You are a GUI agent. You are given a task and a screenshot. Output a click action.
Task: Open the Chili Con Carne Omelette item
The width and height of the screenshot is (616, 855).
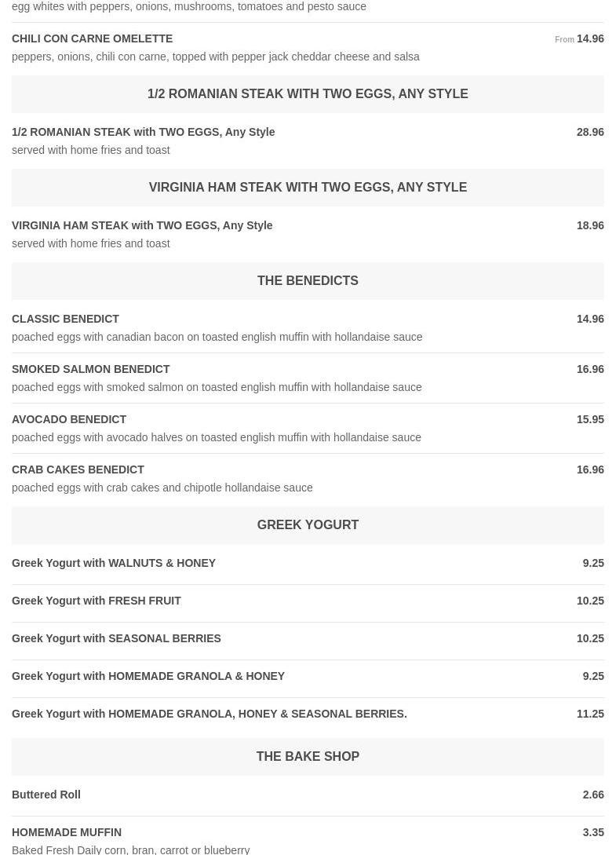point(93,38)
